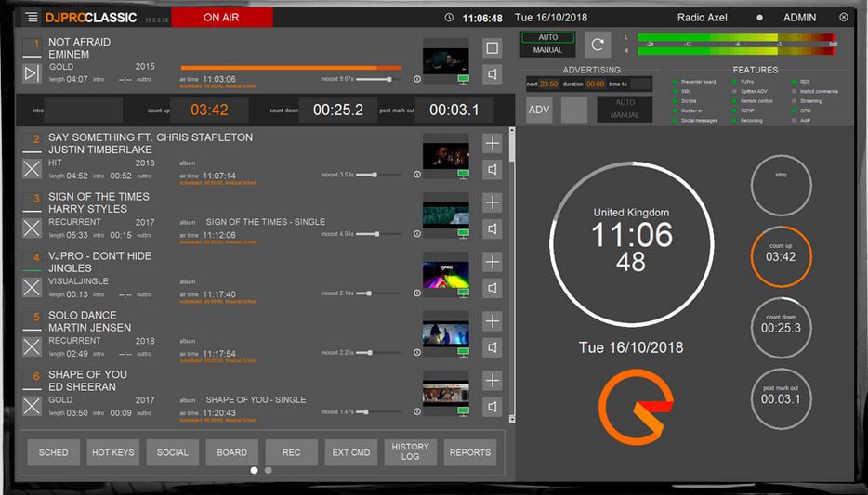Click the green monitor icon for Solo Dance
This screenshot has width=868, height=495.
click(464, 353)
